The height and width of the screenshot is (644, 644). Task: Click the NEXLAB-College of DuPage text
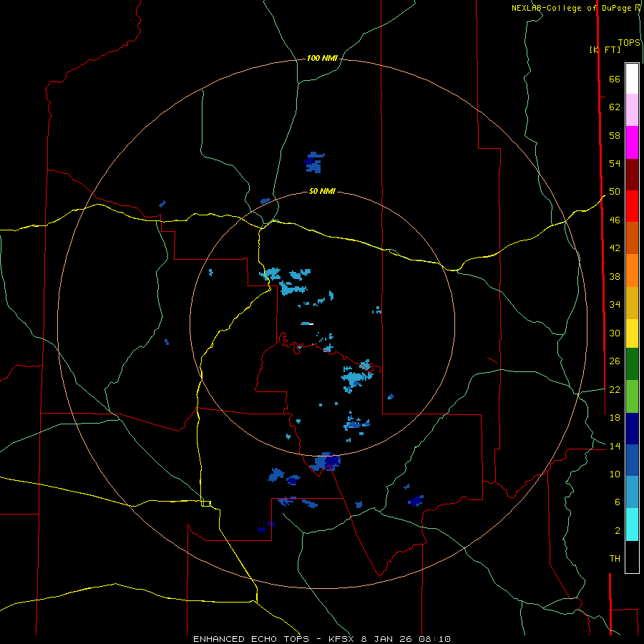572,8
